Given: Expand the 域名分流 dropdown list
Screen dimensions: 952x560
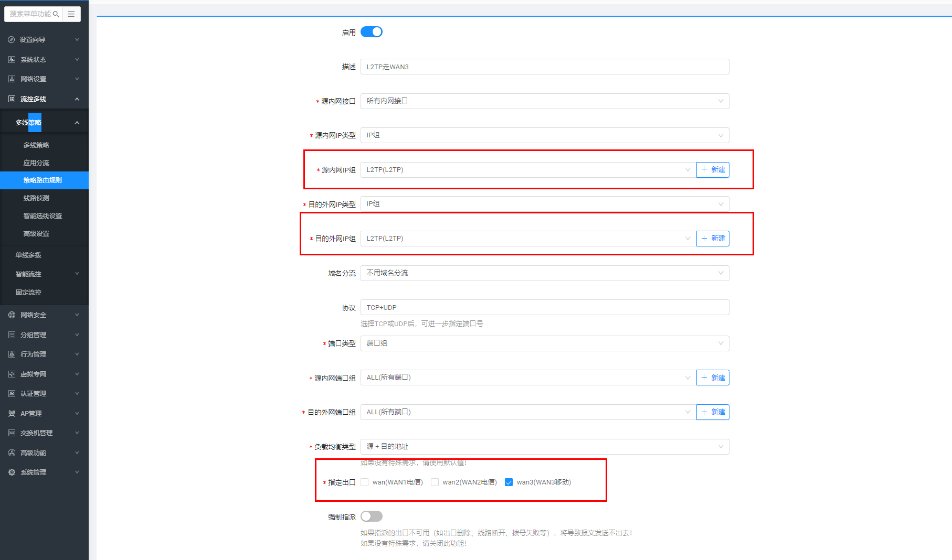Looking at the screenshot, I should (544, 273).
